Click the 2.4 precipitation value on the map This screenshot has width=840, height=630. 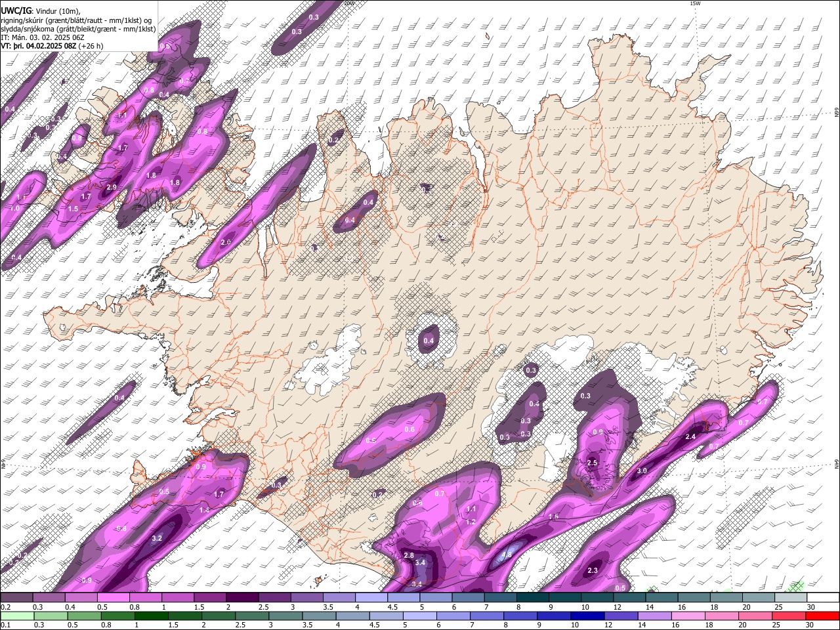(x=690, y=436)
